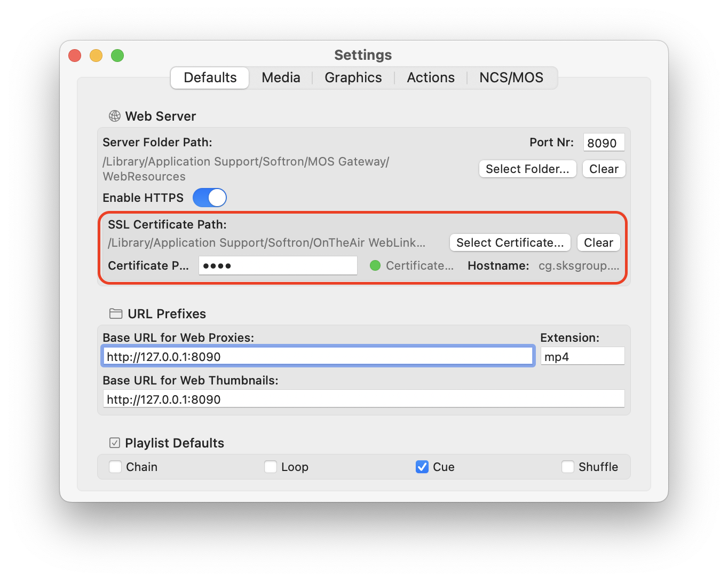Click the Select Folder... button
Image resolution: width=728 pixels, height=581 pixels.
(x=527, y=169)
